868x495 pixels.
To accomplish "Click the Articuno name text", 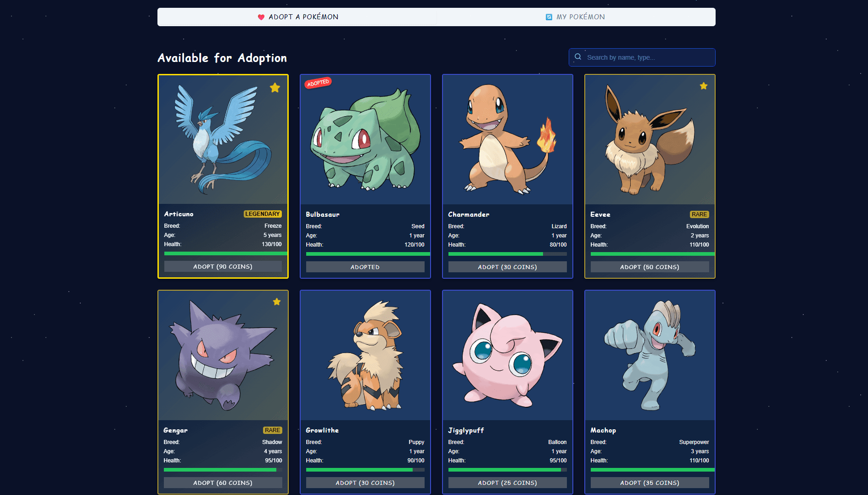I will [x=179, y=214].
